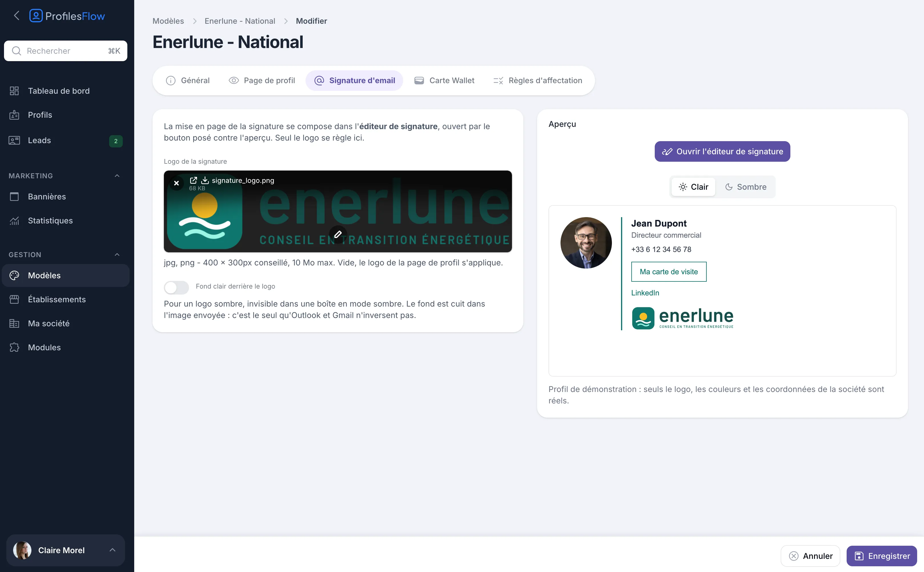Click the Annuler button
Image resolution: width=924 pixels, height=572 pixels.
point(810,556)
